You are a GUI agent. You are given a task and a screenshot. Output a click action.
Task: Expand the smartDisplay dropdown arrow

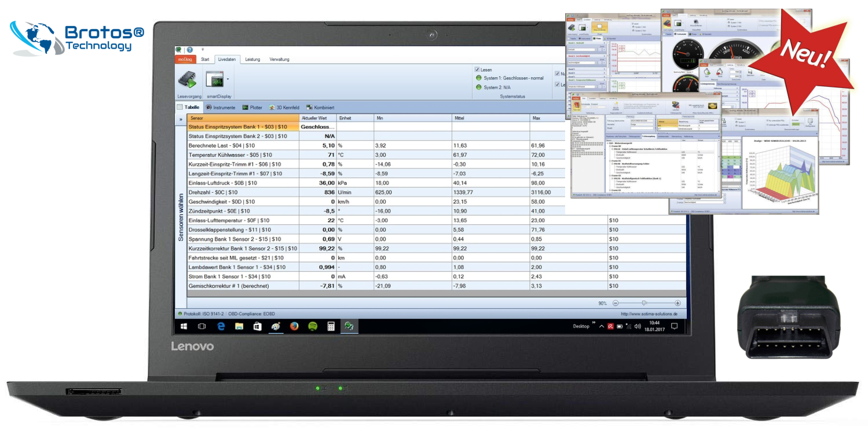[x=228, y=79]
